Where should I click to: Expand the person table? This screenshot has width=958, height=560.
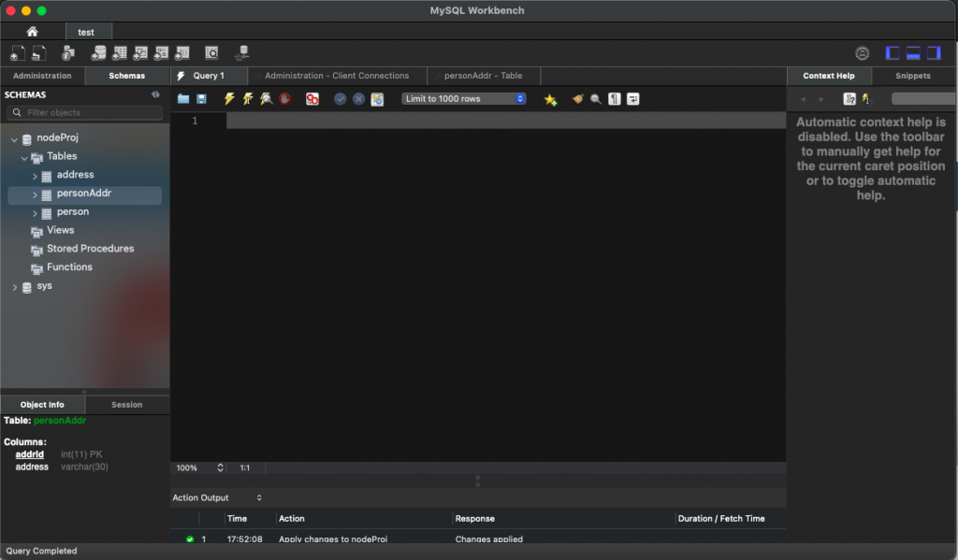click(35, 214)
